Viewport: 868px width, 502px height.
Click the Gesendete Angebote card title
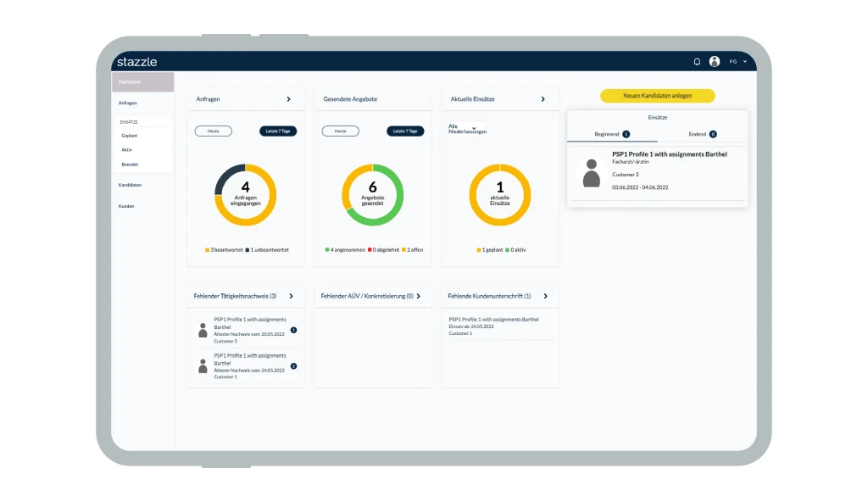pyautogui.click(x=350, y=99)
